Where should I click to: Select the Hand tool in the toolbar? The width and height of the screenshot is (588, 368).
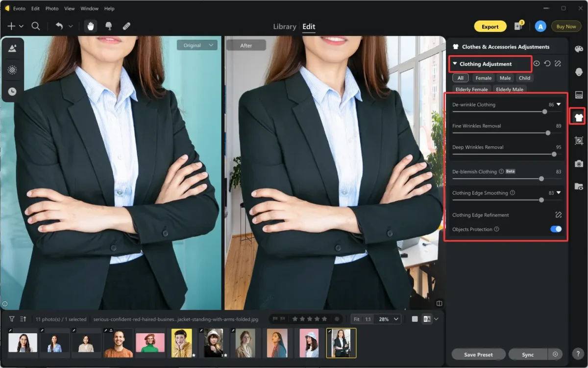(90, 26)
